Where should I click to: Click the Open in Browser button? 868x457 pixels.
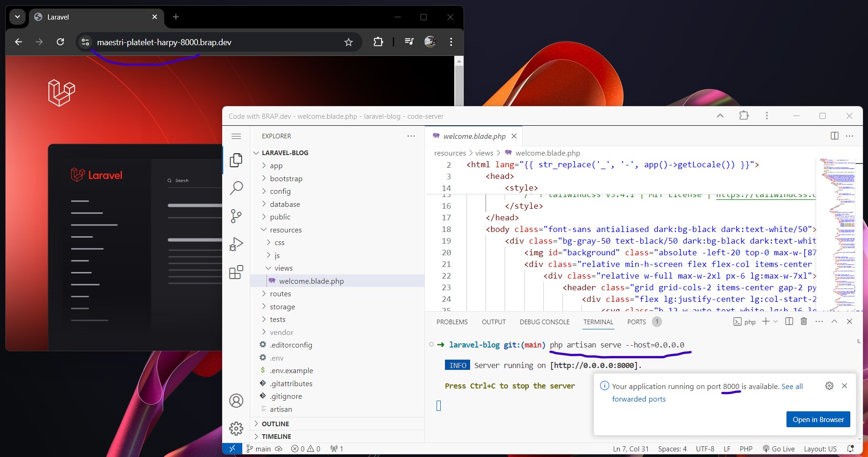tap(818, 419)
